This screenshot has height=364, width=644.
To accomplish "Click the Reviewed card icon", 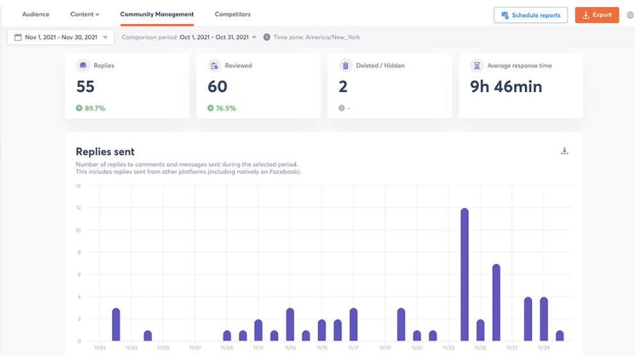I will click(214, 65).
